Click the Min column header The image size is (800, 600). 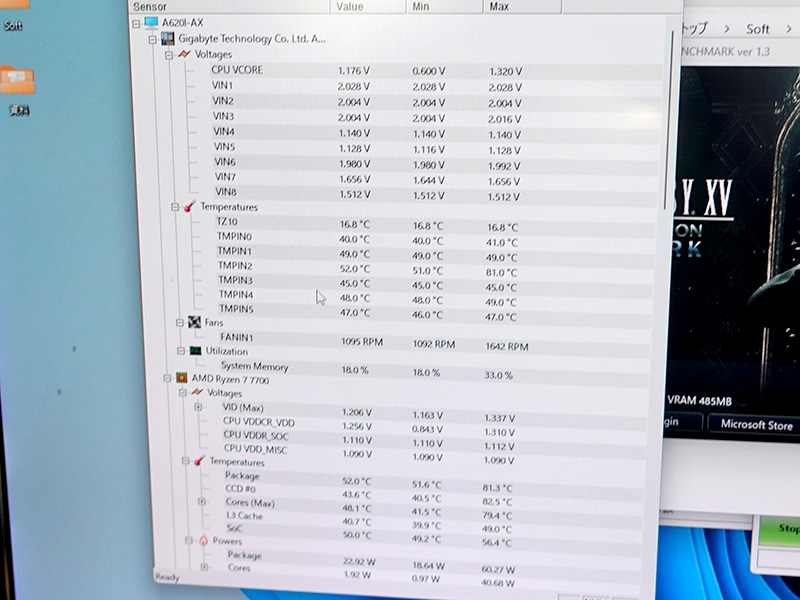point(444,7)
